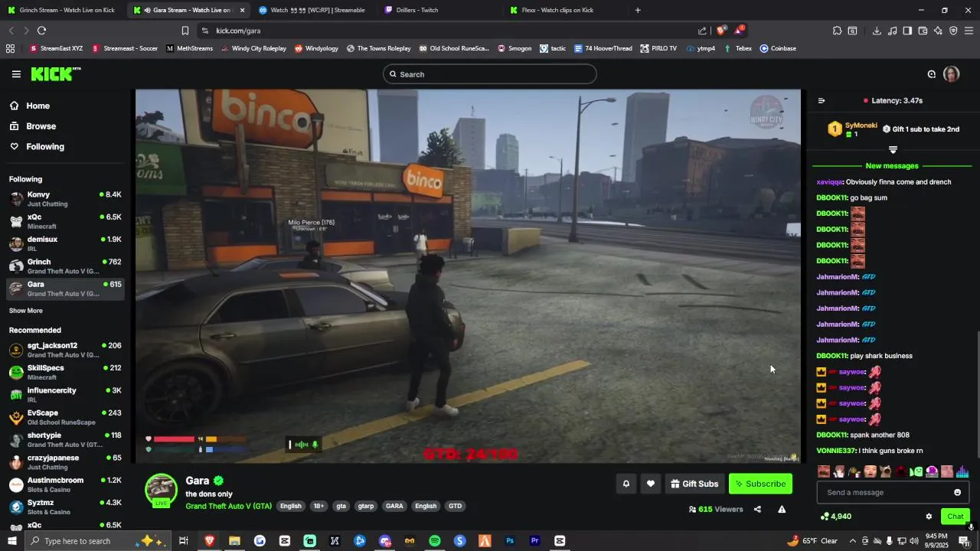
Task: Open Brave Leo AI sparkle icon
Action: tap(938, 31)
